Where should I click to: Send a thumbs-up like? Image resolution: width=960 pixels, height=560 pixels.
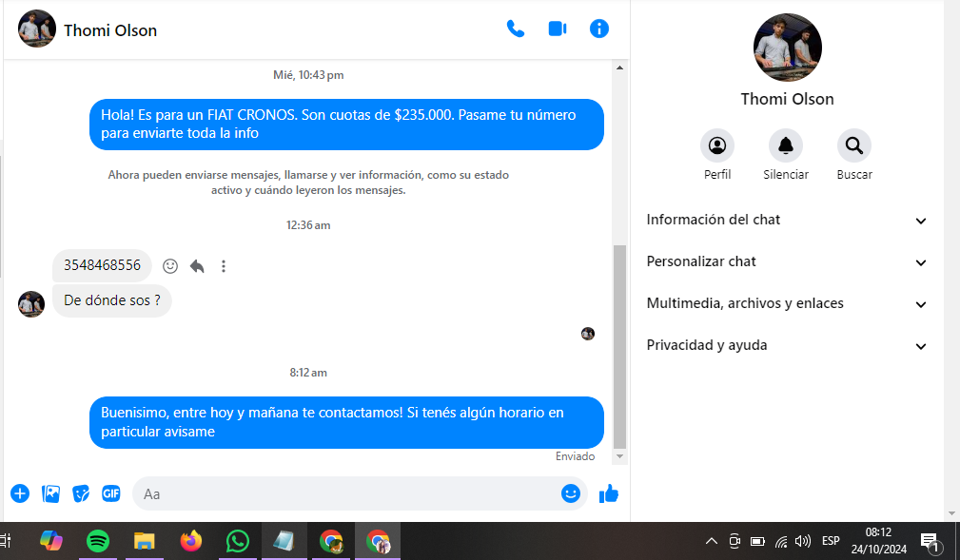pyautogui.click(x=609, y=493)
